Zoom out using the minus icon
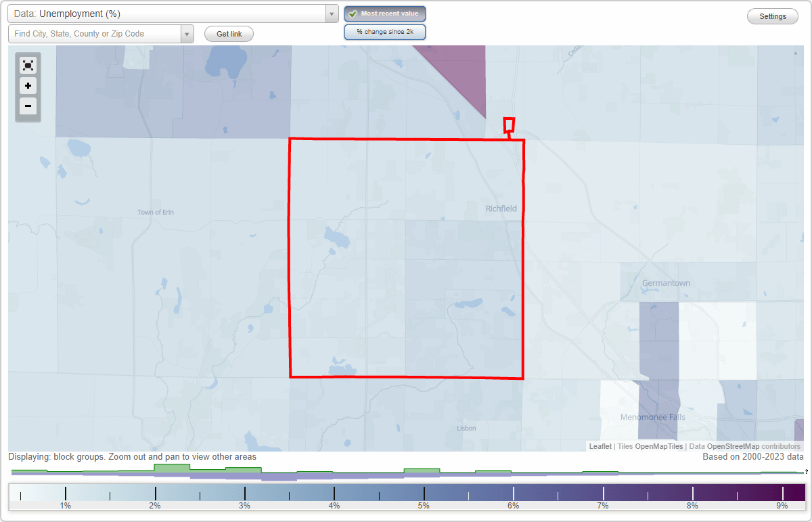The width and height of the screenshot is (812, 522). pyautogui.click(x=28, y=106)
